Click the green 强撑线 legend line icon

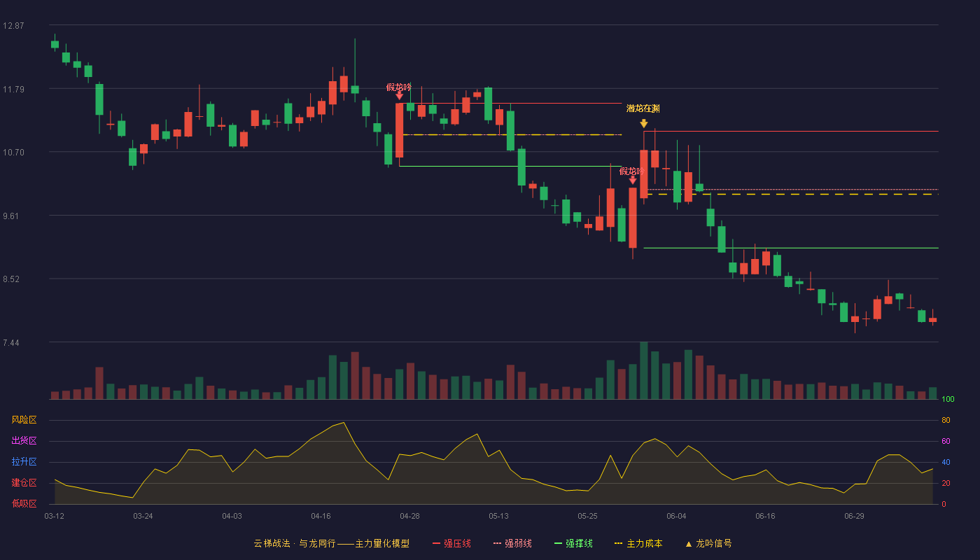(x=558, y=543)
